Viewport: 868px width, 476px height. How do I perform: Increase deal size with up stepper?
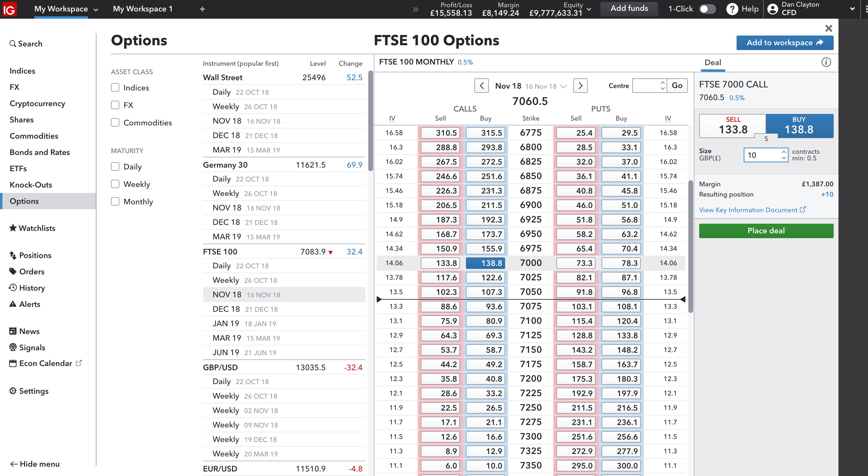point(784,152)
